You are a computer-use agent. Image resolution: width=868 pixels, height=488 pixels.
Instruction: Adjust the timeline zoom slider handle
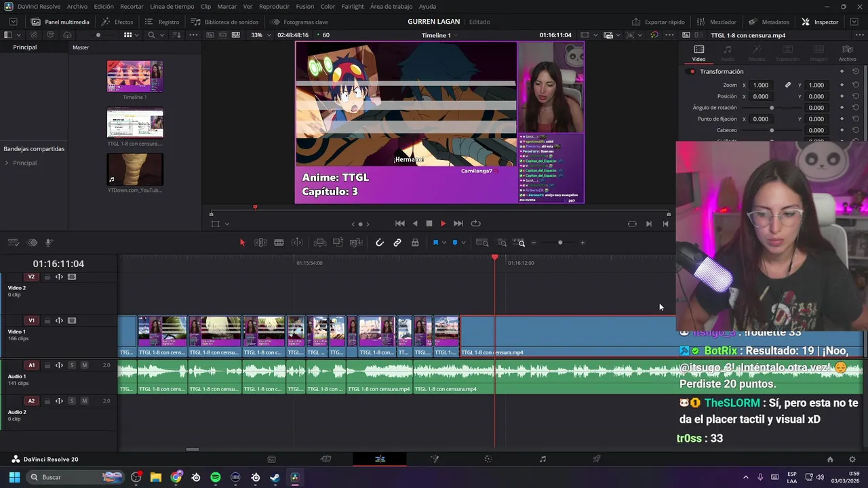[560, 243]
